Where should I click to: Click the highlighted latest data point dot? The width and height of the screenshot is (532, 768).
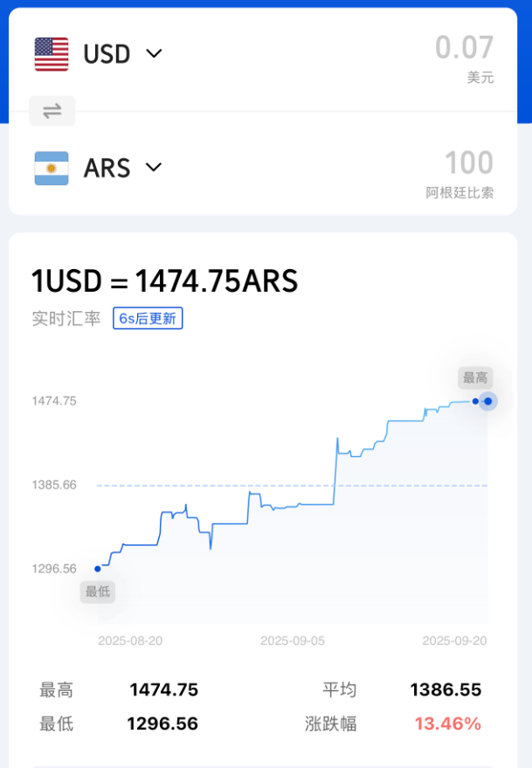(x=488, y=401)
